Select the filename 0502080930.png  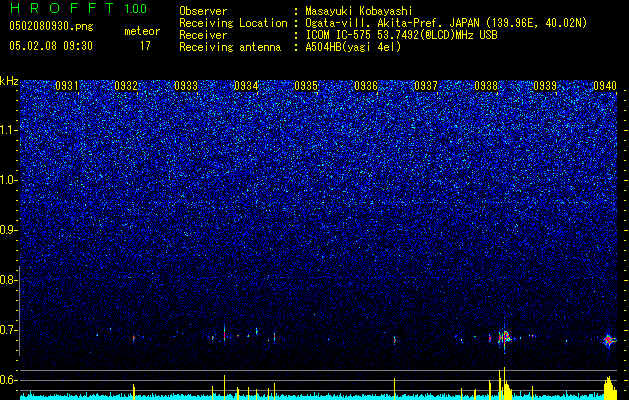tap(51, 27)
